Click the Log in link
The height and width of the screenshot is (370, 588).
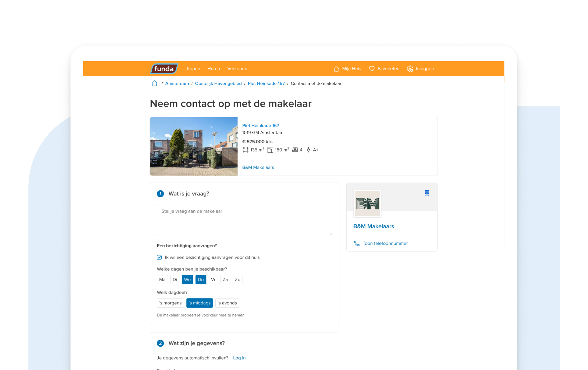pos(239,358)
